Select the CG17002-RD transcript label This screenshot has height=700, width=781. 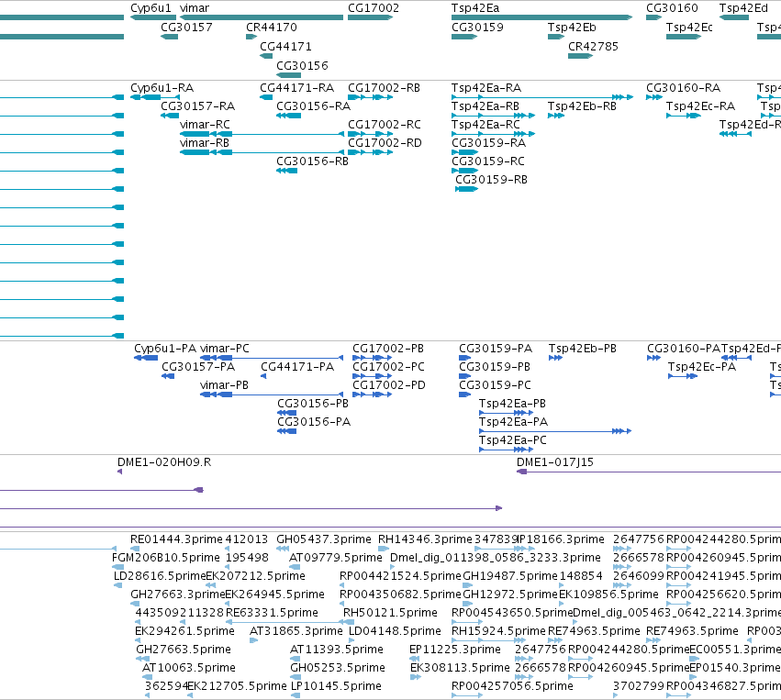coord(385,143)
